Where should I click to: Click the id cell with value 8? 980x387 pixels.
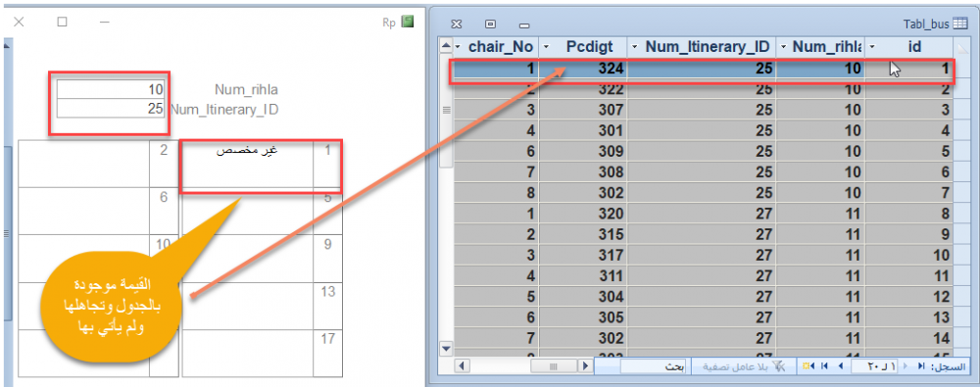(x=909, y=214)
